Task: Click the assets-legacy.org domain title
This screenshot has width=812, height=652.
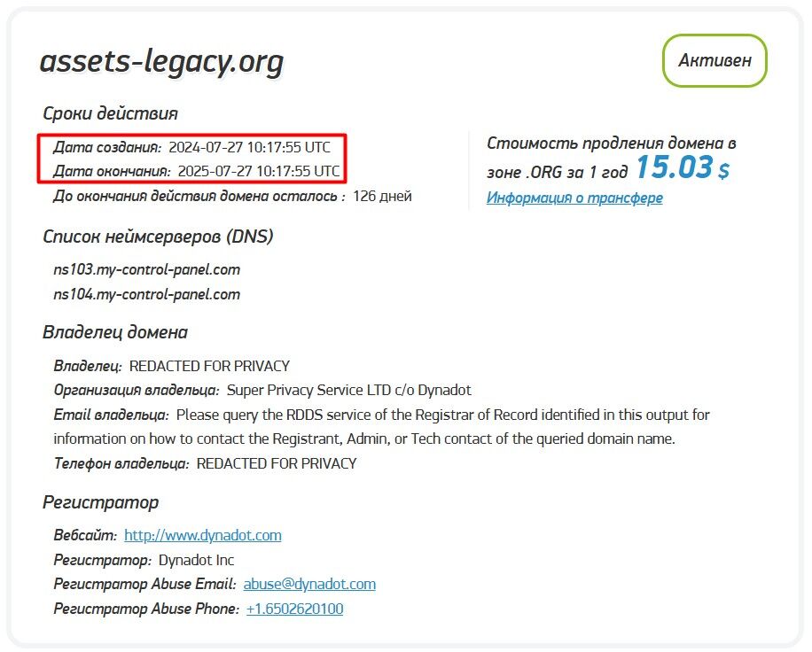Action: tap(161, 62)
